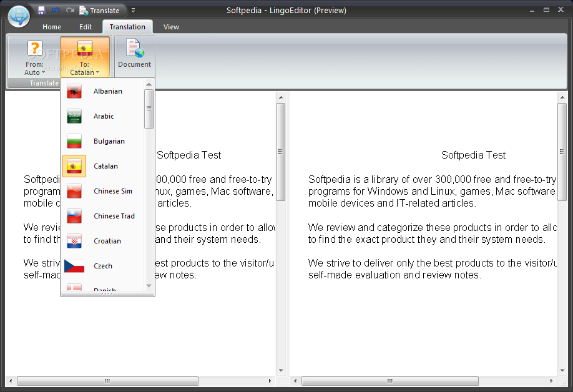Choose the Chinese Trad flag icon
Image resolution: width=573 pixels, height=392 pixels.
[x=74, y=216]
